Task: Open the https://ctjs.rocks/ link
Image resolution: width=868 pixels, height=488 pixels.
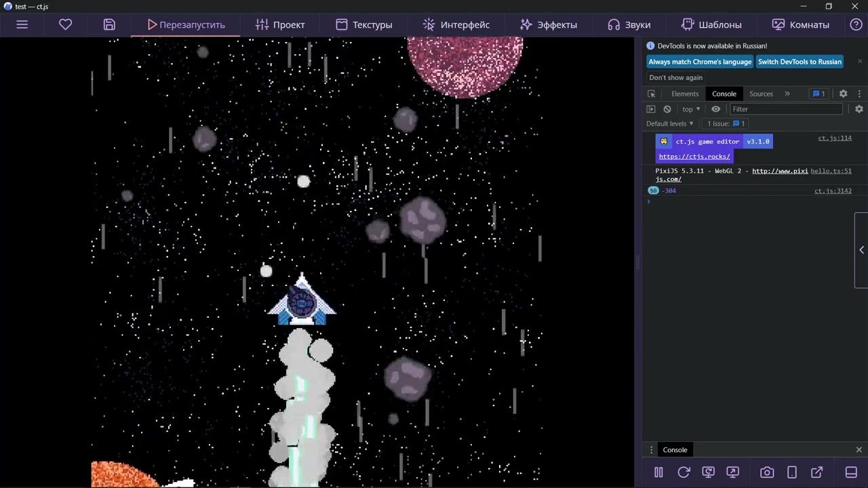Action: pyautogui.click(x=694, y=157)
